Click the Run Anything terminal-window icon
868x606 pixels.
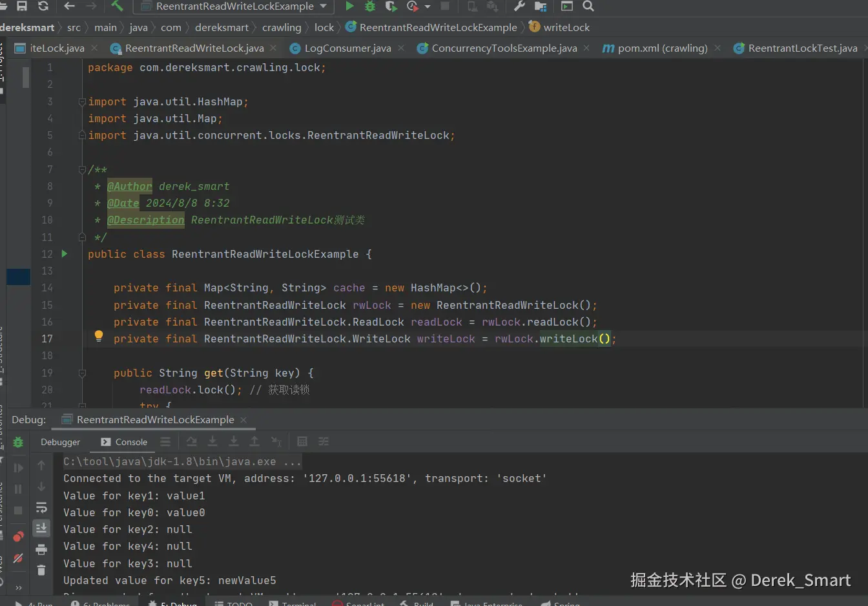click(567, 6)
